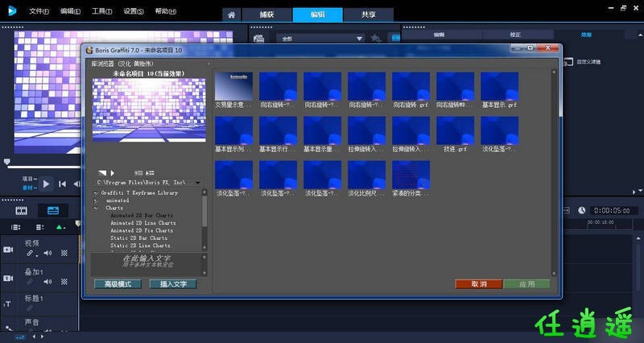Click the favorites star icon in library
644x343 pixels.
coord(375,38)
